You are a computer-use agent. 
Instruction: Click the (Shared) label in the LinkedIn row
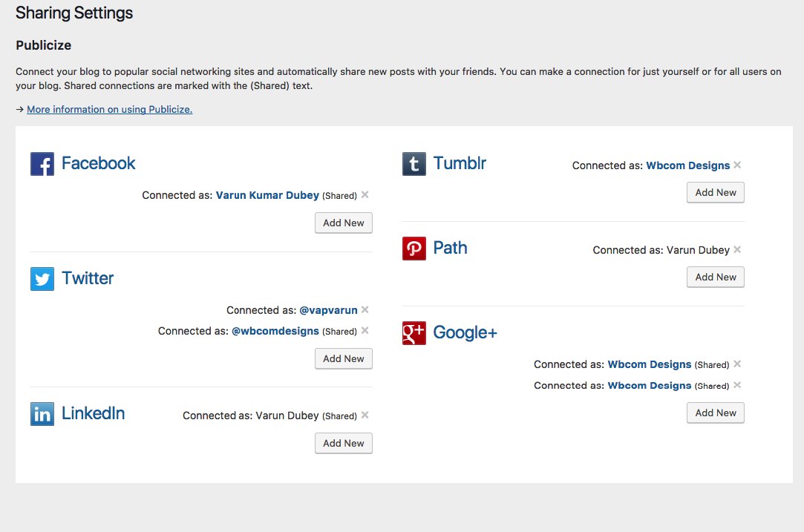(x=339, y=416)
